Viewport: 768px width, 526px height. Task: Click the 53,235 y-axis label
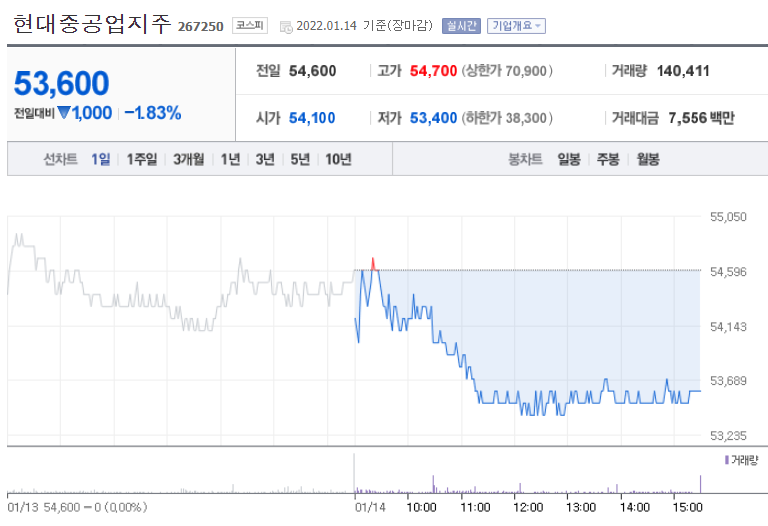pos(728,435)
